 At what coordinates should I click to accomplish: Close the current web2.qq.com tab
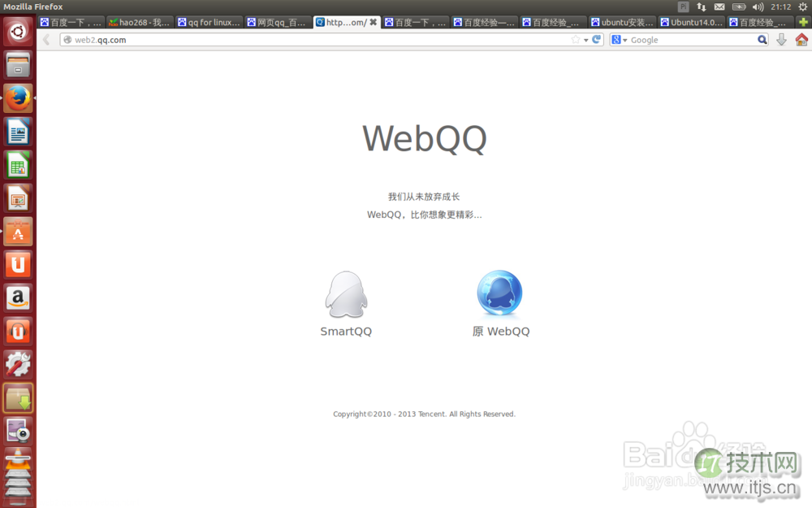(x=373, y=23)
